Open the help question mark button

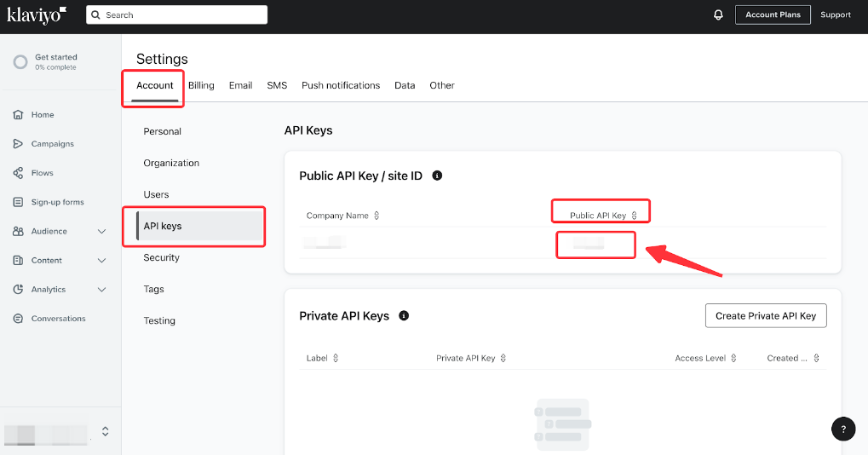(x=843, y=429)
